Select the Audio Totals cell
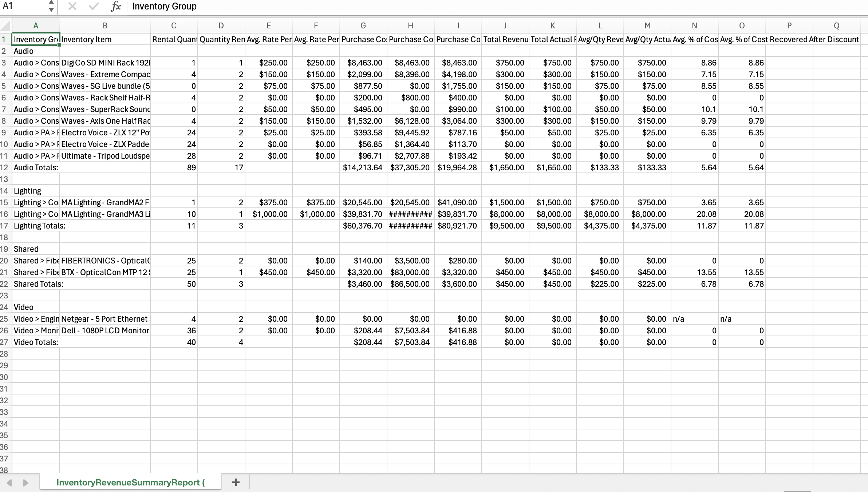 (36, 167)
